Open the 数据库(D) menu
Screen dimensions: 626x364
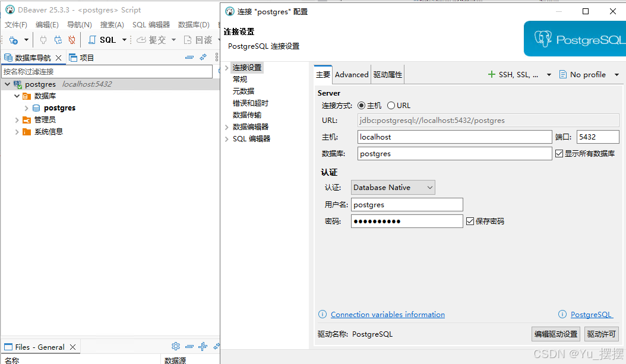[194, 25]
